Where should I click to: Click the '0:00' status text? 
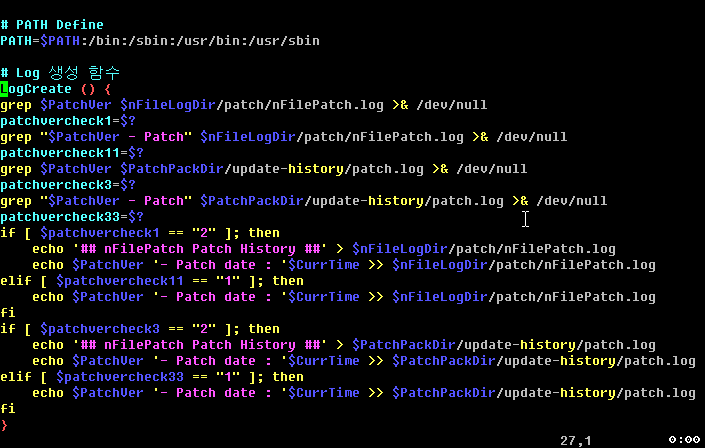(x=684, y=440)
